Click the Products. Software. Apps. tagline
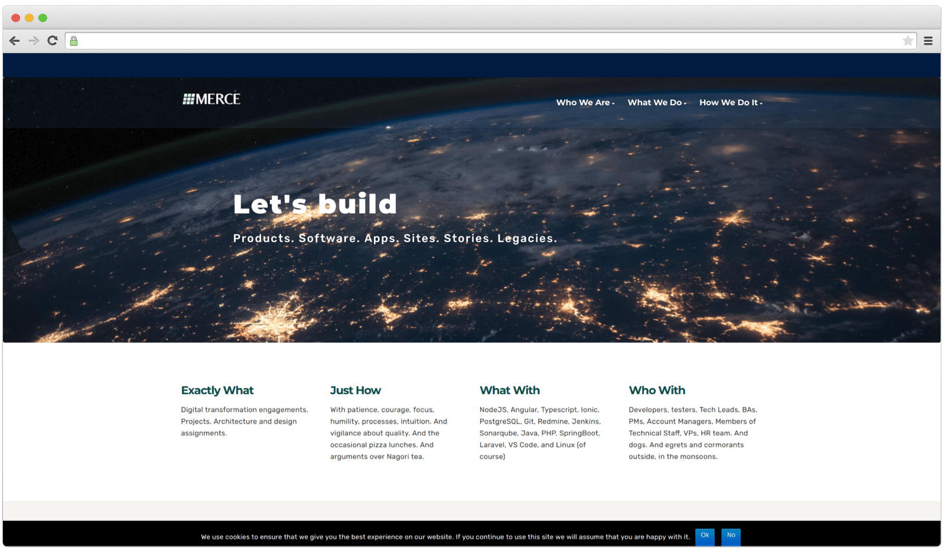The image size is (945, 560). coord(395,238)
